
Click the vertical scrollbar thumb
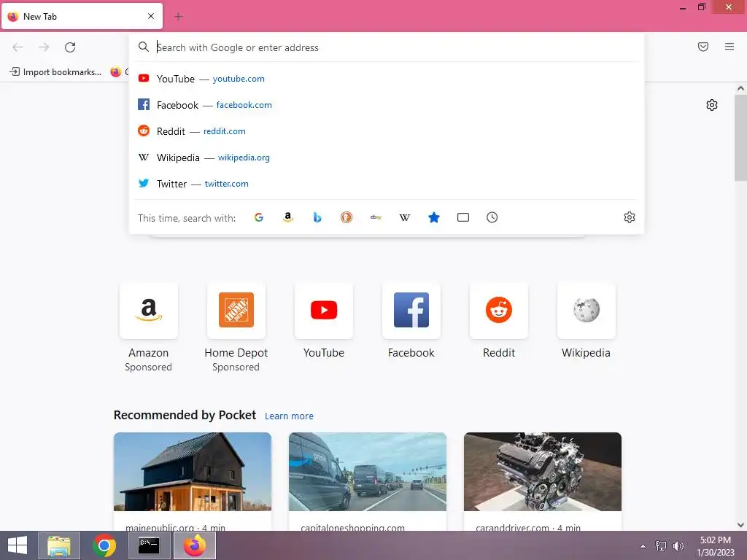pos(740,138)
